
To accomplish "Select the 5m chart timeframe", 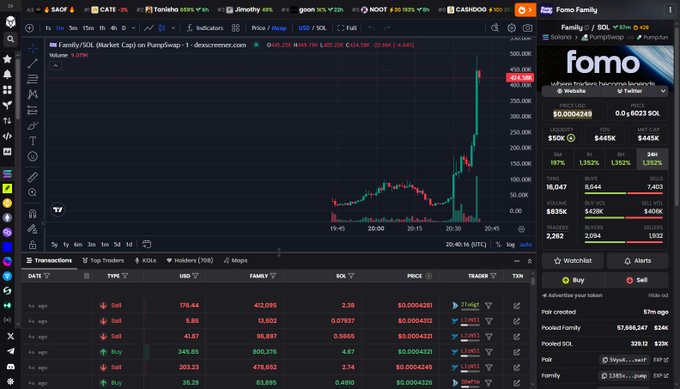I will click(73, 28).
